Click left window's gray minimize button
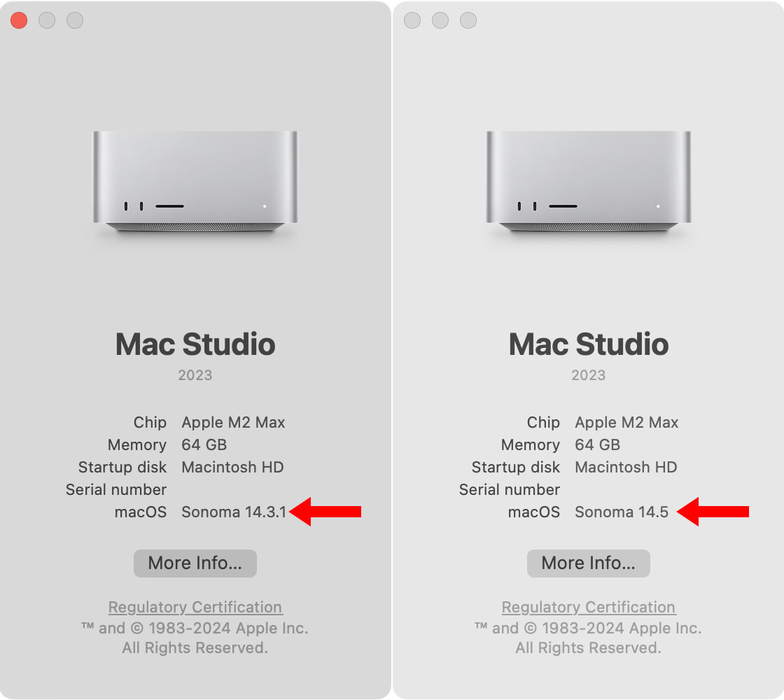 coord(47,20)
